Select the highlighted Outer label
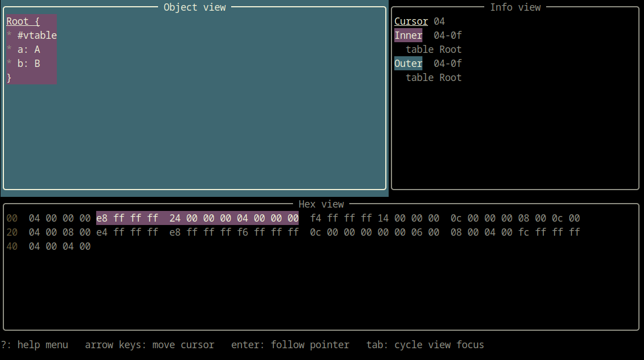 (408, 64)
